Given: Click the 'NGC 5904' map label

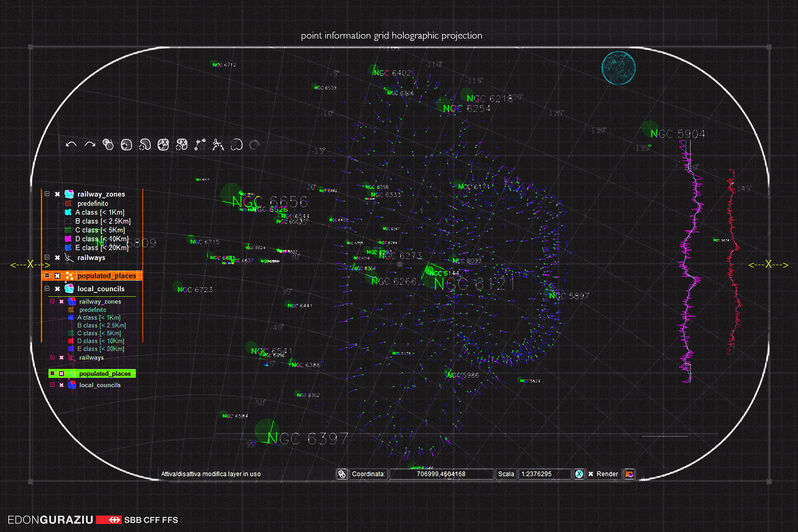Looking at the screenshot, I should tap(677, 134).
